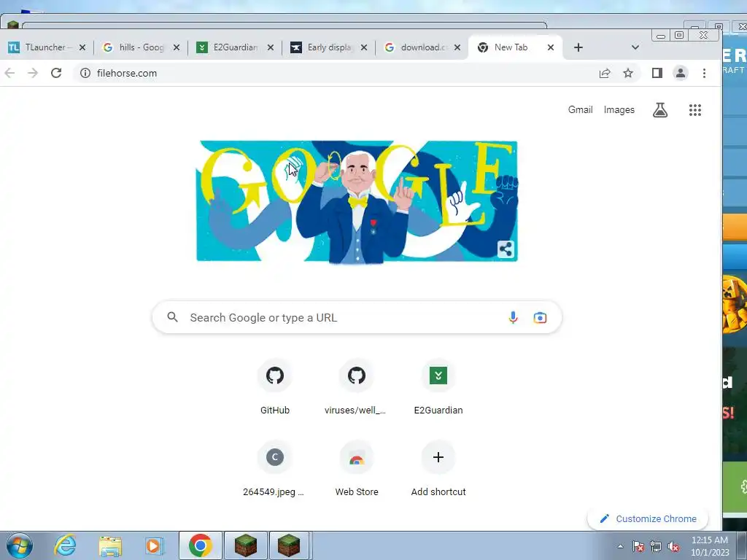The height and width of the screenshot is (560, 747).
Task: Open Chrome three-dot menu
Action: point(704,73)
